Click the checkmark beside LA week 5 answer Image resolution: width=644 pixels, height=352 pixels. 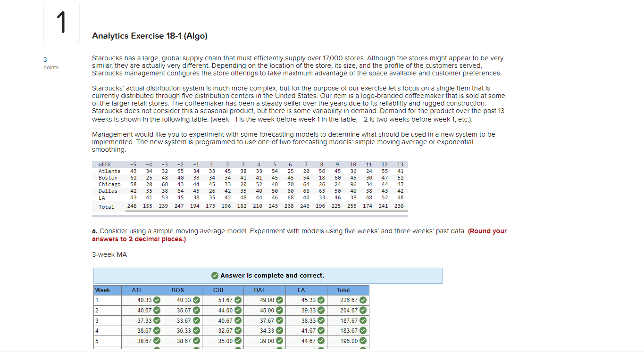click(320, 341)
